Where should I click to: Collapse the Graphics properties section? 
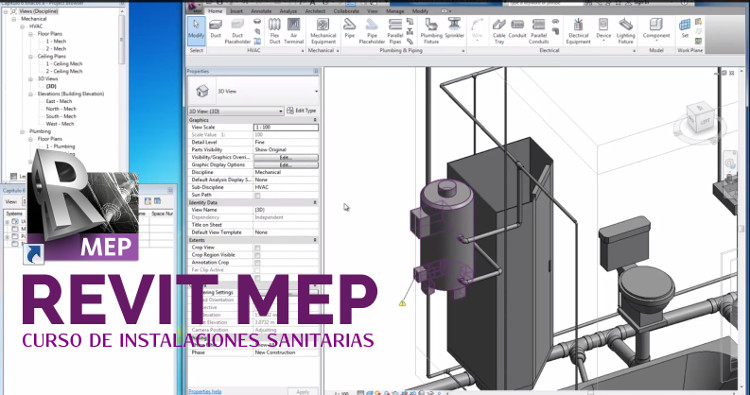pos(315,120)
